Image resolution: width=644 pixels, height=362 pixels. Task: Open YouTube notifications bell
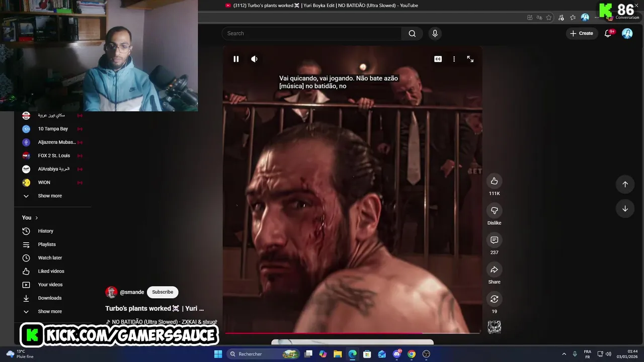[608, 33]
